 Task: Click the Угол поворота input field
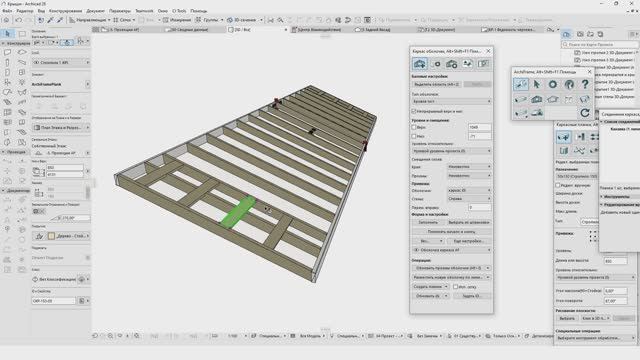pyautogui.click(x=616, y=301)
